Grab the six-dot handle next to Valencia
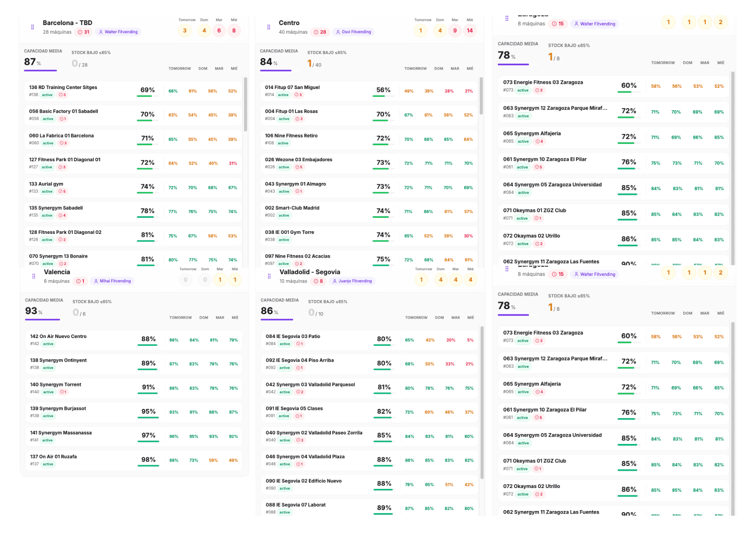Image resolution: width=756 pixels, height=536 pixels. pos(34,276)
